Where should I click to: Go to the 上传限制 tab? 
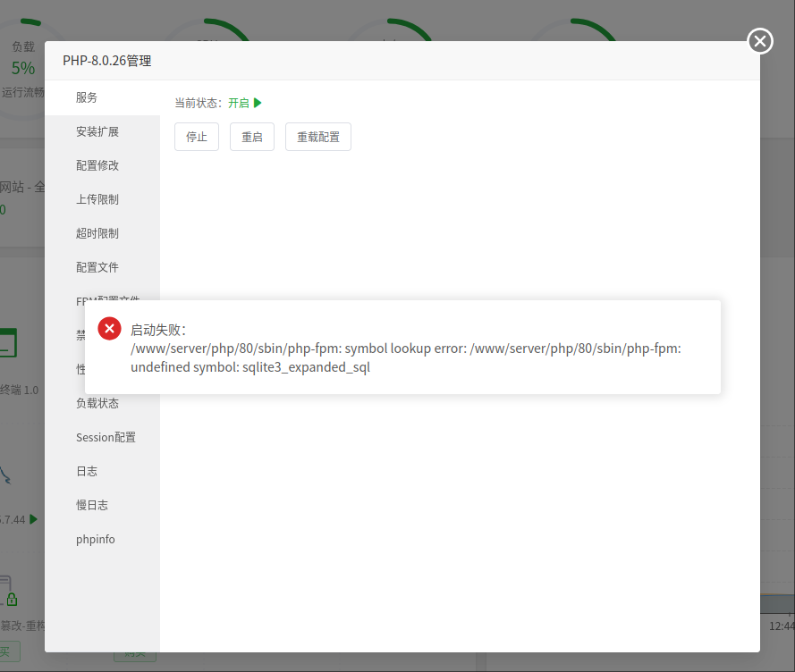103,199
